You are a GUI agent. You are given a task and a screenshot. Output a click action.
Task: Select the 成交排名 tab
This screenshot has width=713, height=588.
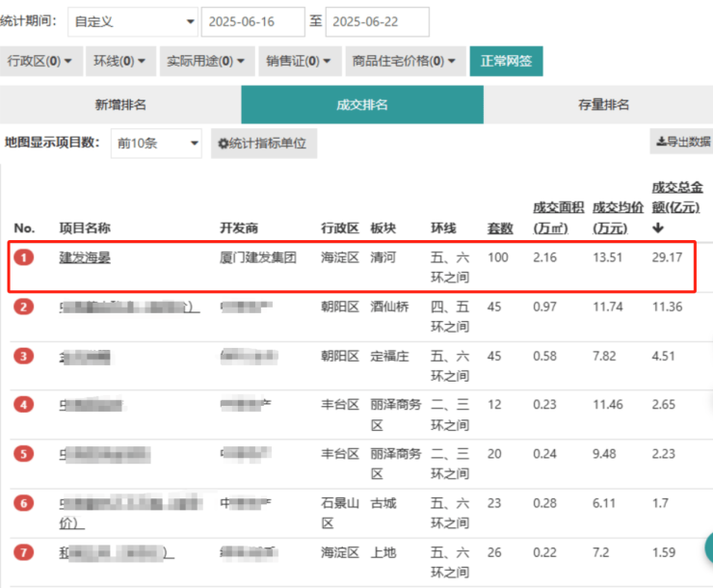click(x=361, y=104)
